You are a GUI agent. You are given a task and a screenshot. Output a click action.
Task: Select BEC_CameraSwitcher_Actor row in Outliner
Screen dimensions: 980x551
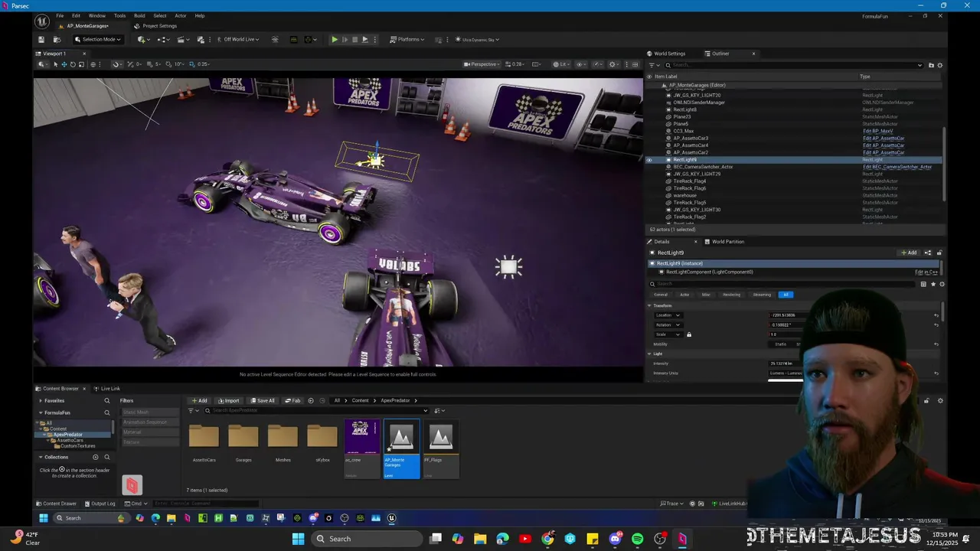(x=795, y=167)
